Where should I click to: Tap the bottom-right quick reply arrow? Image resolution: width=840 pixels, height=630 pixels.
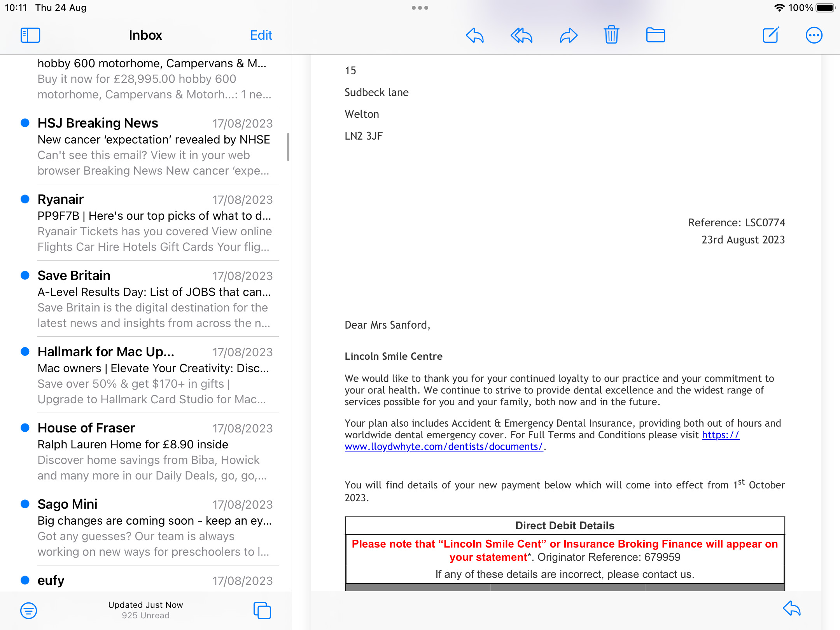coord(792,608)
